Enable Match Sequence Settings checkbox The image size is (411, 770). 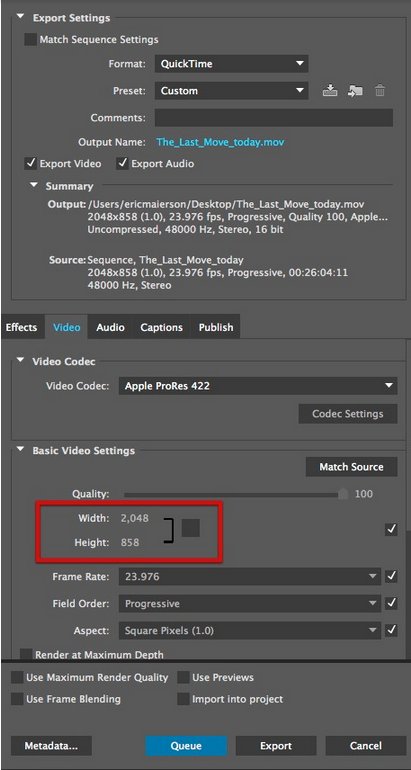click(x=30, y=39)
